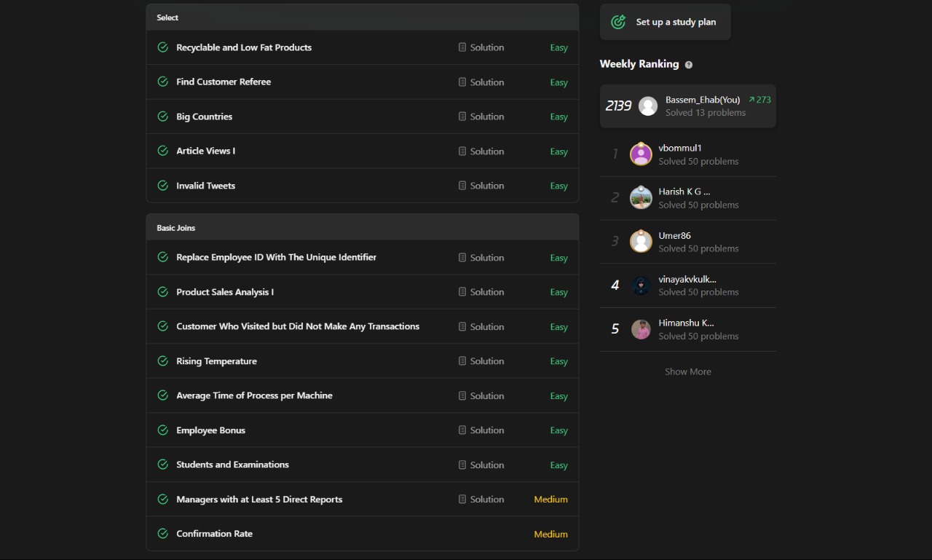
Task: Click the study plan target icon
Action: (x=618, y=22)
